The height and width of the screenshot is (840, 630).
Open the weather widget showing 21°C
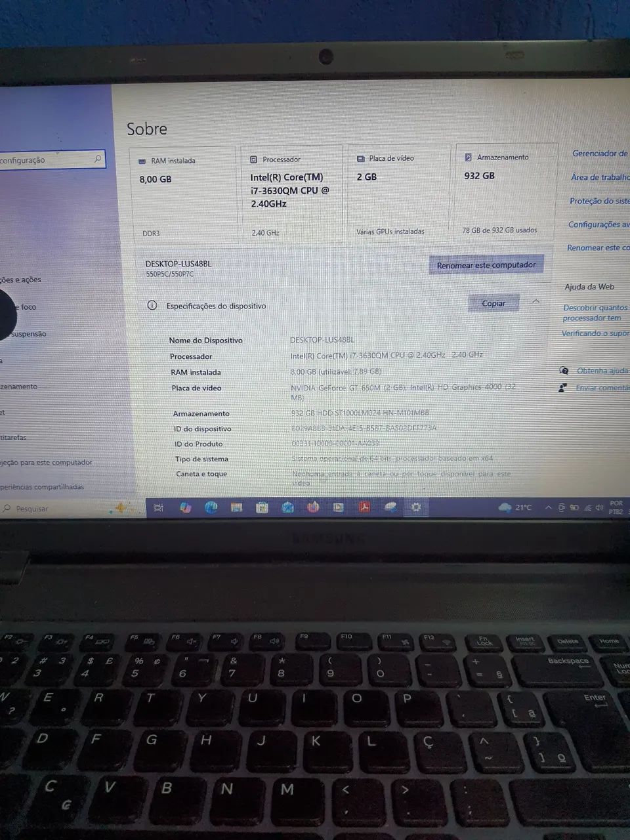515,507
